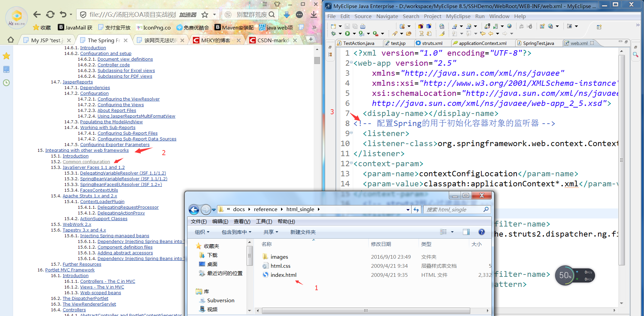Switch to the CSDN-markdown browser tab
This screenshot has height=316, width=644.
pyautogui.click(x=273, y=40)
